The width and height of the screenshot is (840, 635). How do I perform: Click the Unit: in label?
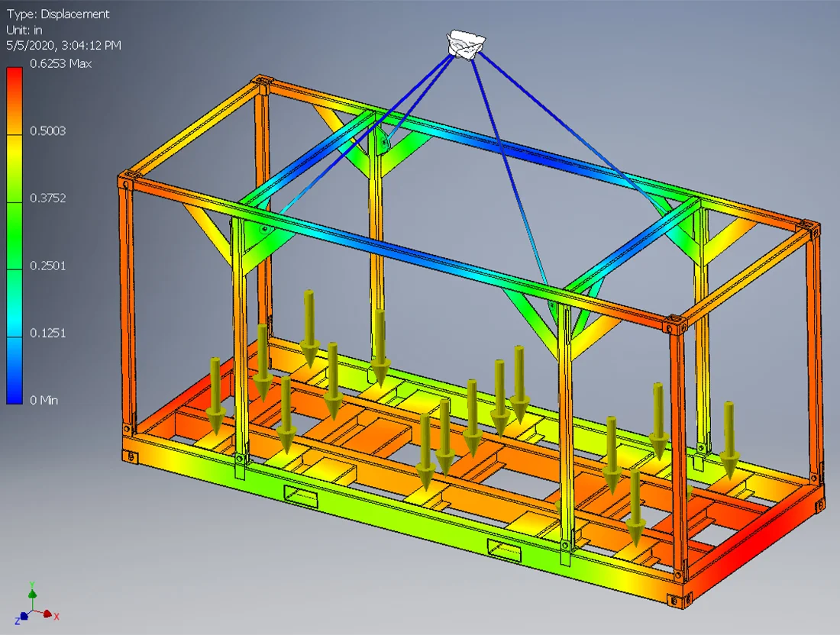24,30
